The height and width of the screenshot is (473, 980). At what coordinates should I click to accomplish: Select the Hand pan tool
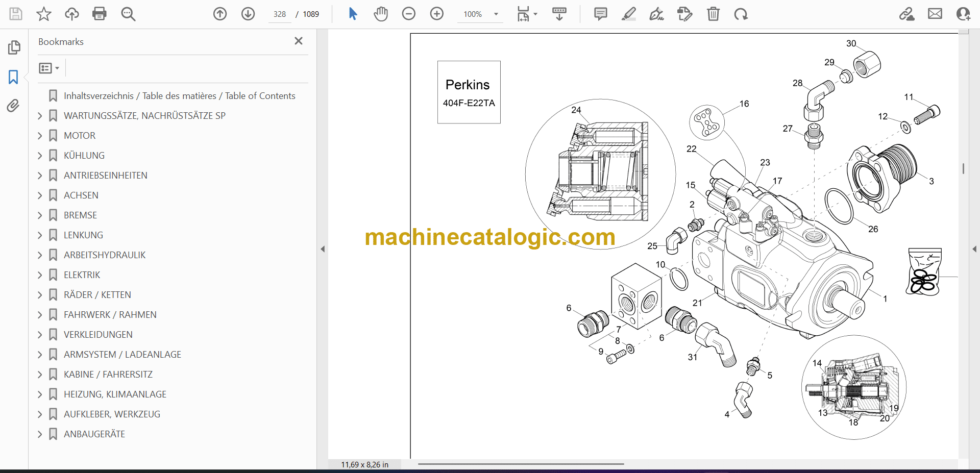(380, 14)
